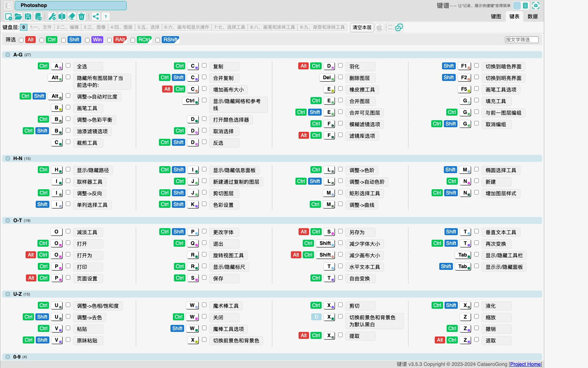Screen dimensions: 588x368
Task: Select the eraser icon in toolbar
Action: 72,16
